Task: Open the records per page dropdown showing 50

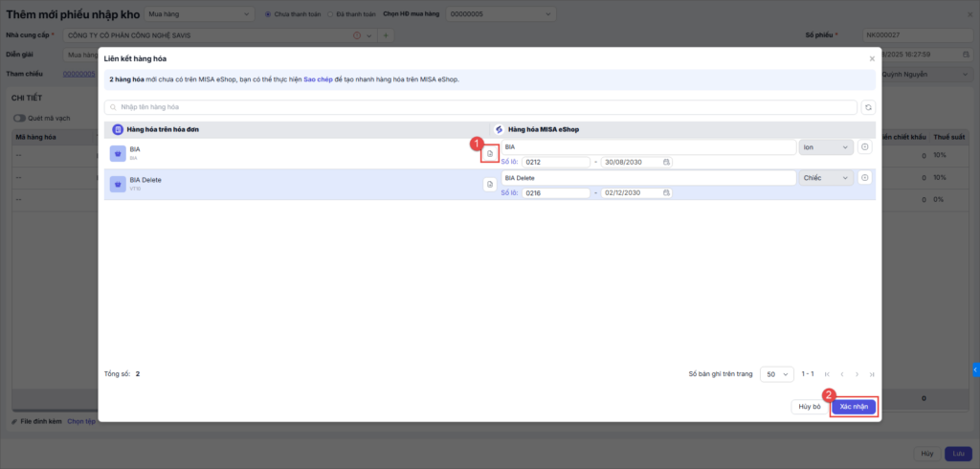Action: coord(777,374)
